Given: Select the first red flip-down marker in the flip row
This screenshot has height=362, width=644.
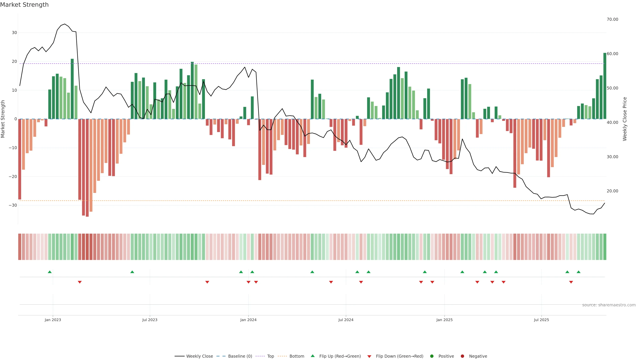Looking at the screenshot, I should tap(80, 282).
